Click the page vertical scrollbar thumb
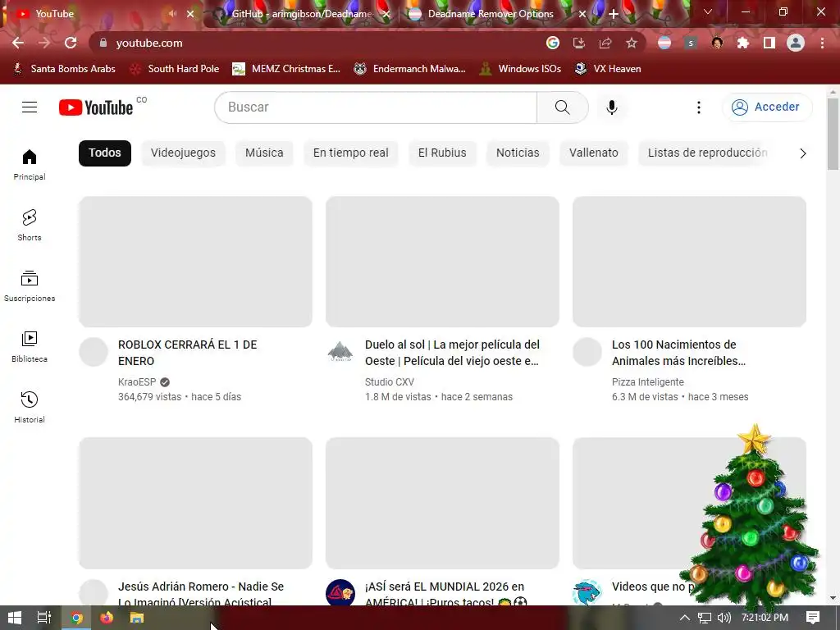This screenshot has height=630, width=840. [x=833, y=134]
